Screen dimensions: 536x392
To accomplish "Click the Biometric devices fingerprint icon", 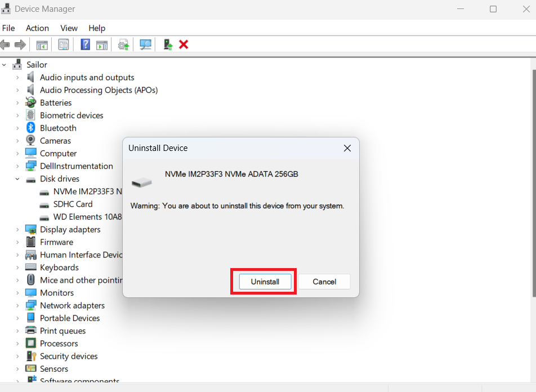I will click(30, 115).
